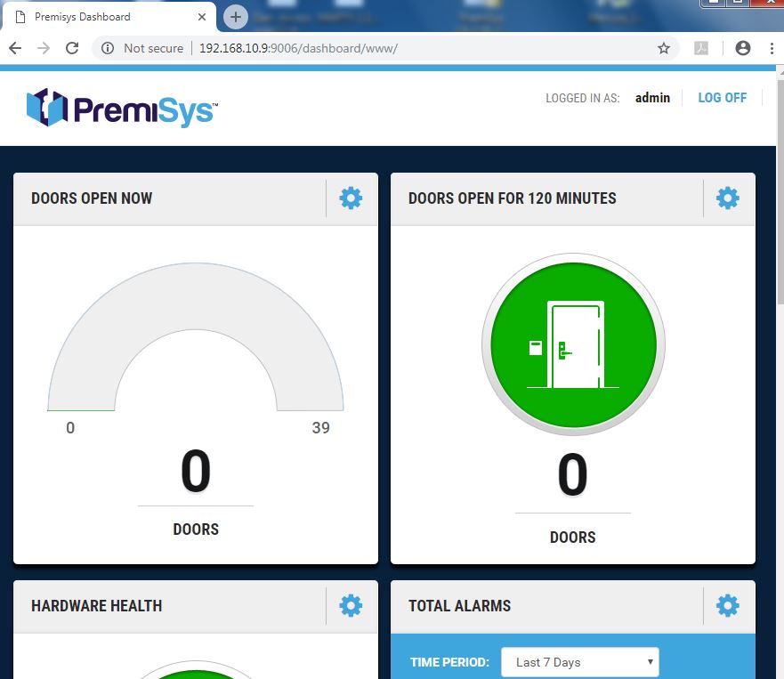
Task: Click the browser forward arrow
Action: point(44,48)
